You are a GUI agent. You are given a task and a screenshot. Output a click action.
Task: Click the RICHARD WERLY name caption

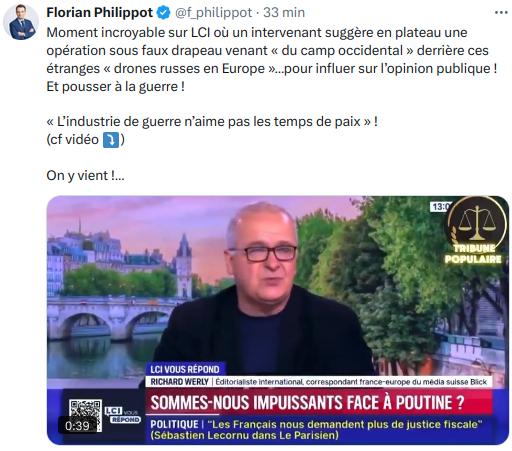click(x=179, y=382)
